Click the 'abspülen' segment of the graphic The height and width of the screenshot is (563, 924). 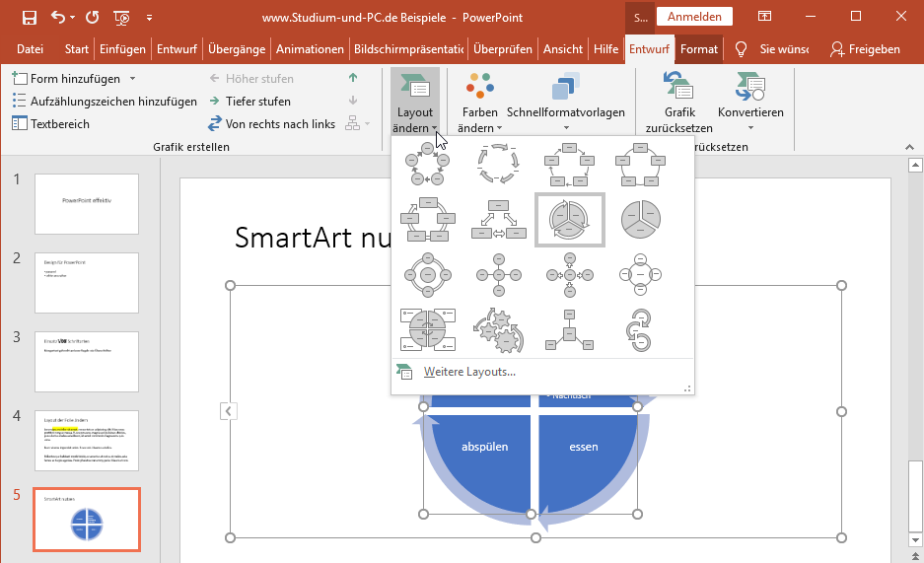(484, 447)
